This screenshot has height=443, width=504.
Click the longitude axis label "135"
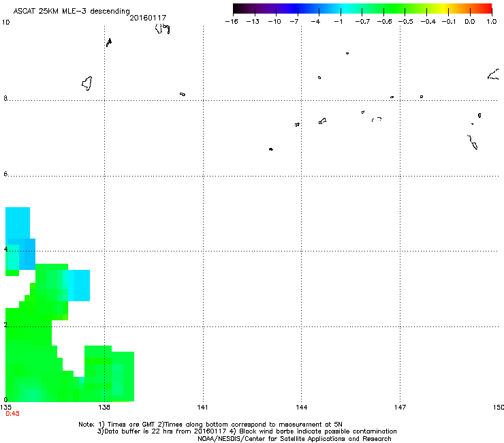pyautogui.click(x=5, y=408)
